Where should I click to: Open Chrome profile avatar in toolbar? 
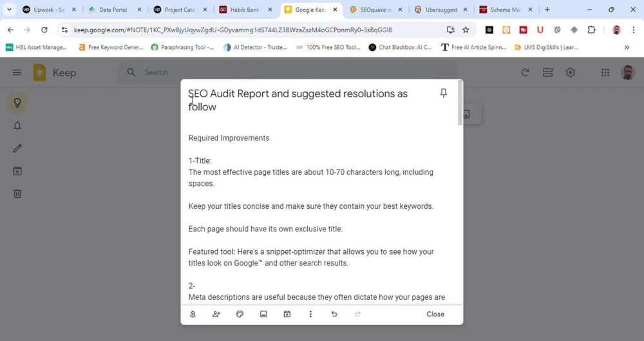[616, 30]
